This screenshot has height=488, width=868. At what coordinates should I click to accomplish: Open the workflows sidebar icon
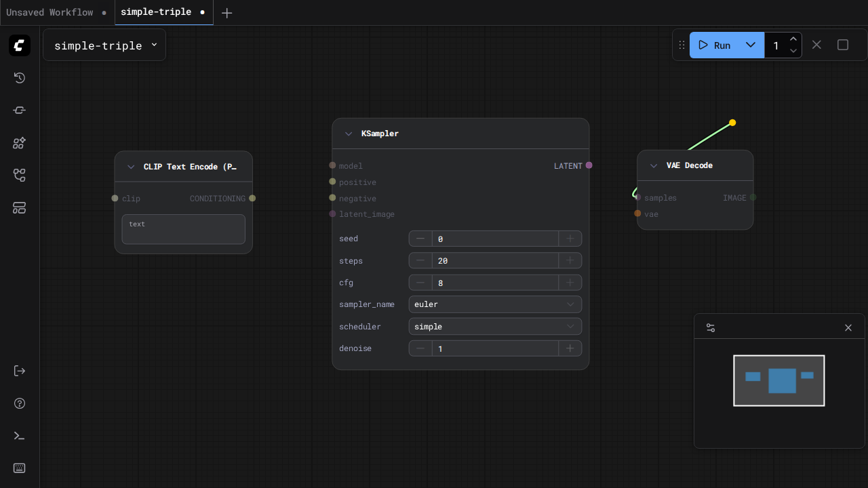[20, 176]
